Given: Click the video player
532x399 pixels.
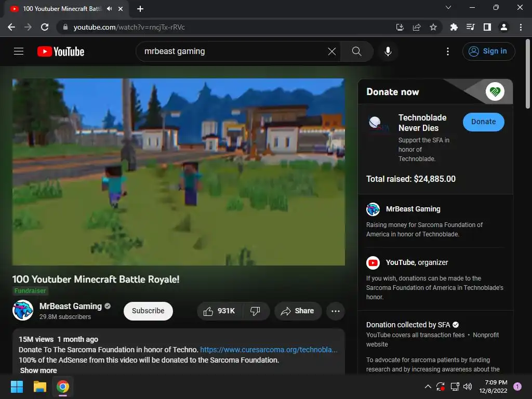Looking at the screenshot, I should pos(179,171).
